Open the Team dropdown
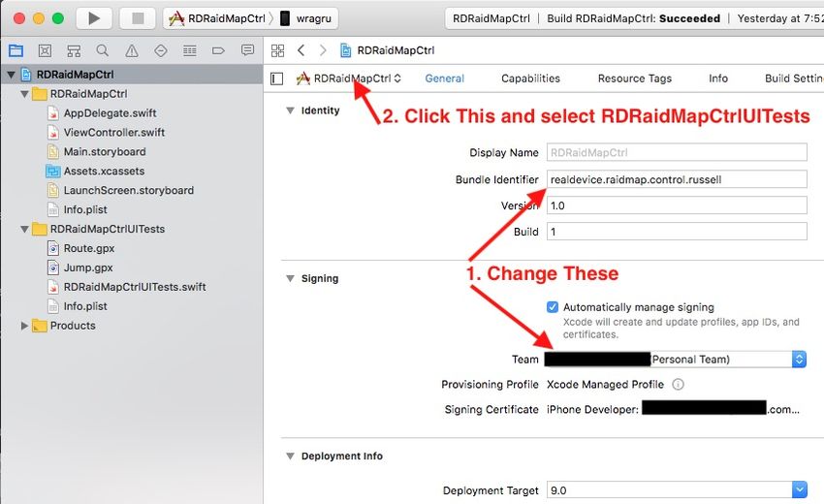 (x=676, y=360)
